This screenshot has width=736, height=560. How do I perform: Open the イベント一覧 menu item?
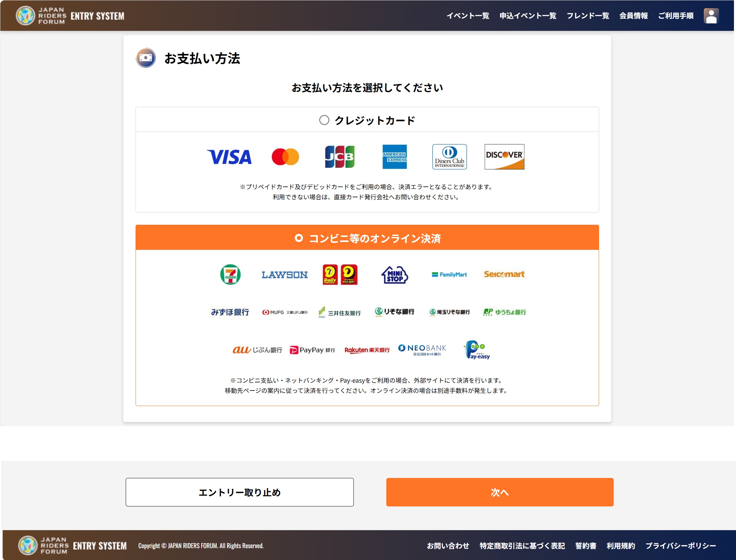tap(468, 16)
